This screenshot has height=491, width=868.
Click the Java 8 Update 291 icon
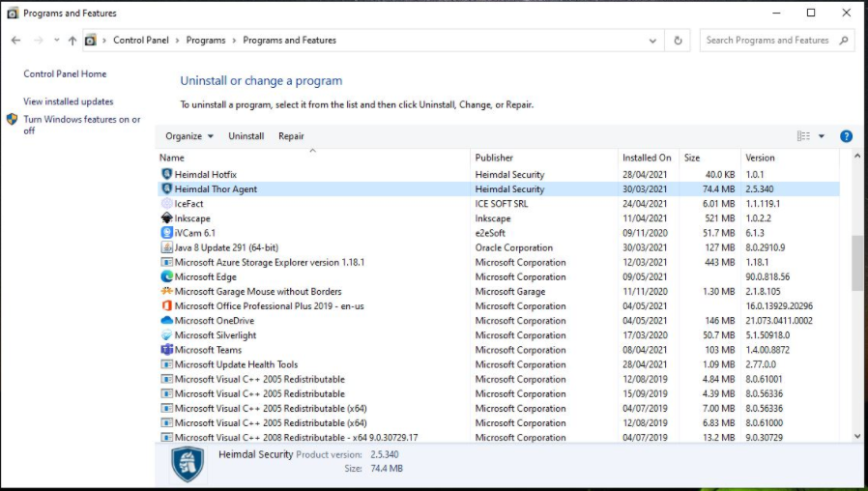tap(166, 247)
